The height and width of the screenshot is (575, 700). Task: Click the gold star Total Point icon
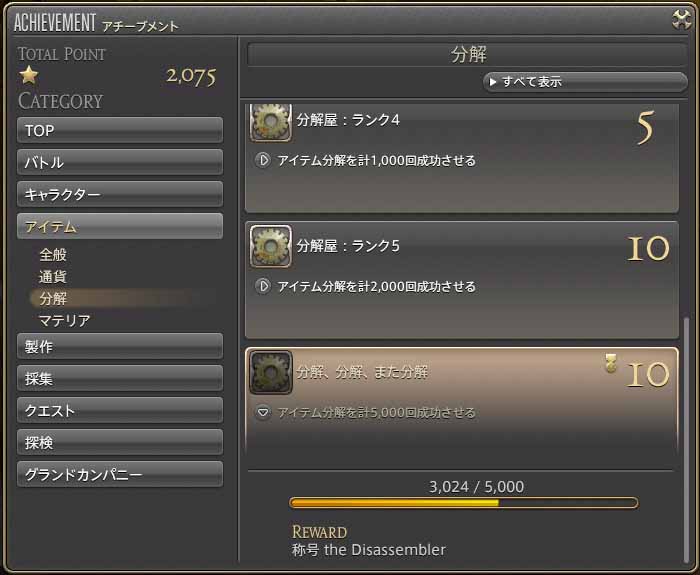29,75
